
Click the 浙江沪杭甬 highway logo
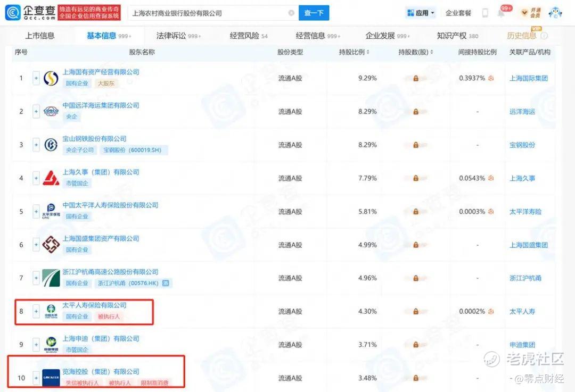point(51,278)
